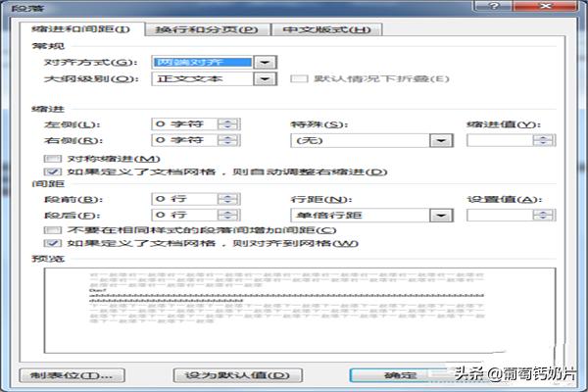Toggle 默认情况下折叠 checkbox
The height and width of the screenshot is (392, 588).
[x=299, y=78]
